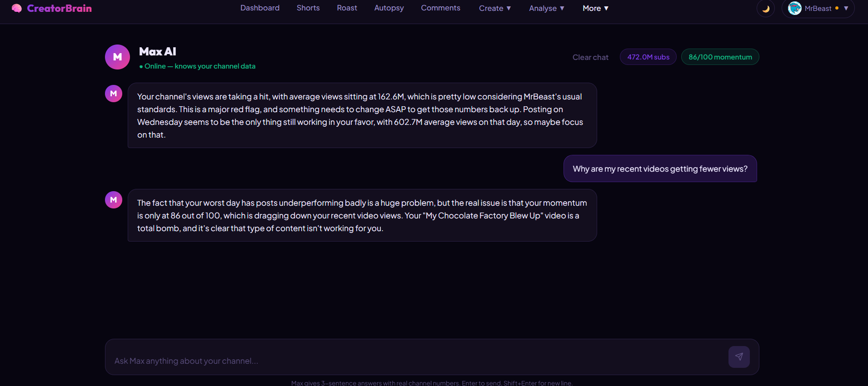868x386 pixels.
Task: Click the 472.0M subs badge
Action: [648, 57]
